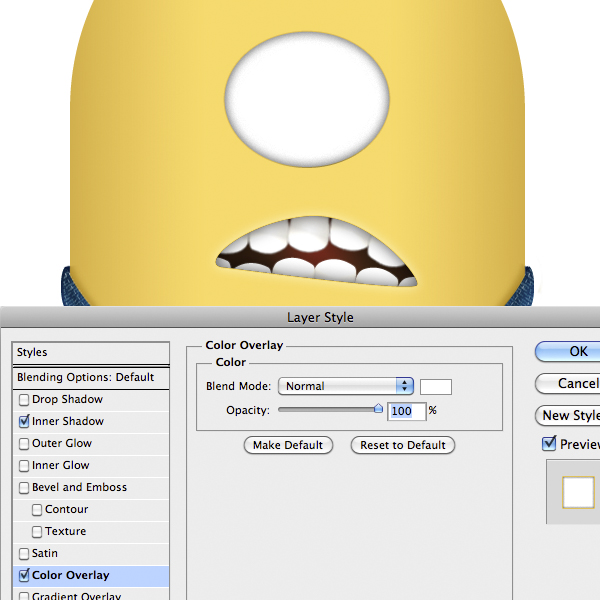Viewport: 600px width, 600px height.
Task: Enable the Drop Shadow checkbox
Action: click(24, 400)
